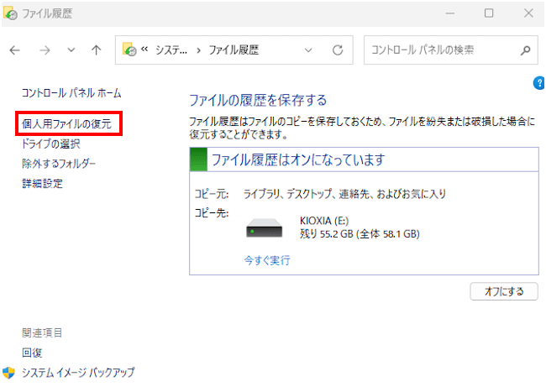Click ファイルの履歴を保存する heading

258,100
